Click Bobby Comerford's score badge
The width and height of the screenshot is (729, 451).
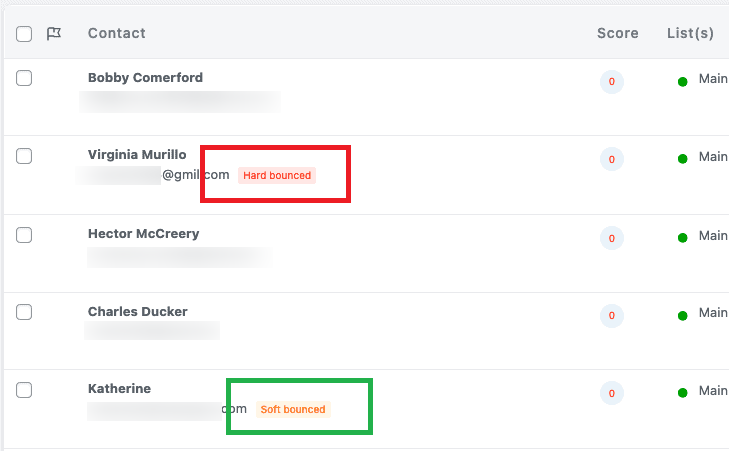(611, 82)
